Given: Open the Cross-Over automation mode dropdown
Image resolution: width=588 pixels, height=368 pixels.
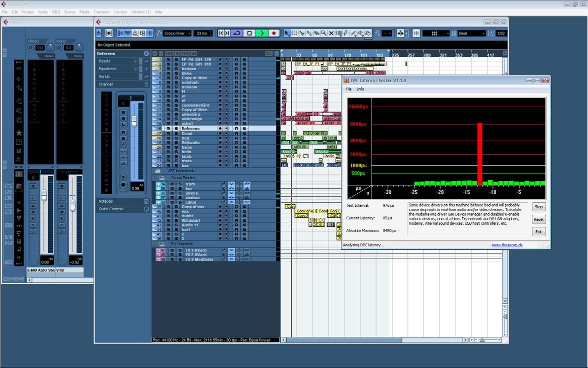Looking at the screenshot, I should tap(177, 34).
